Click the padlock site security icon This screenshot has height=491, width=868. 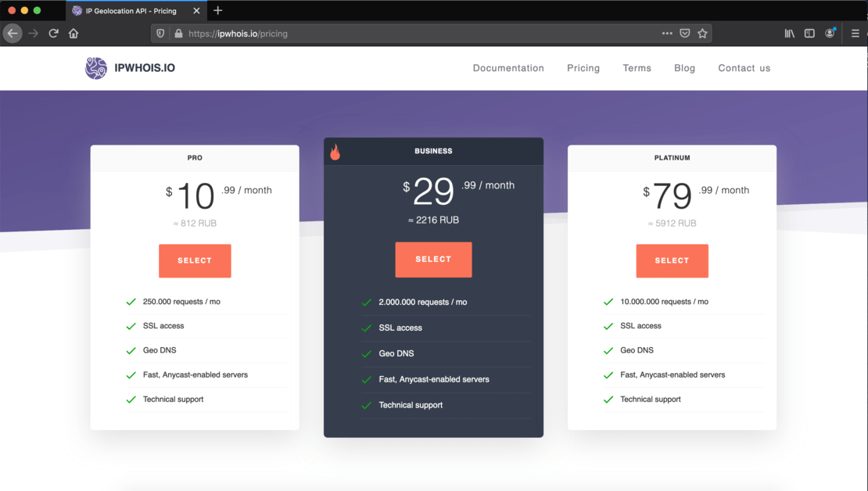pyautogui.click(x=178, y=33)
